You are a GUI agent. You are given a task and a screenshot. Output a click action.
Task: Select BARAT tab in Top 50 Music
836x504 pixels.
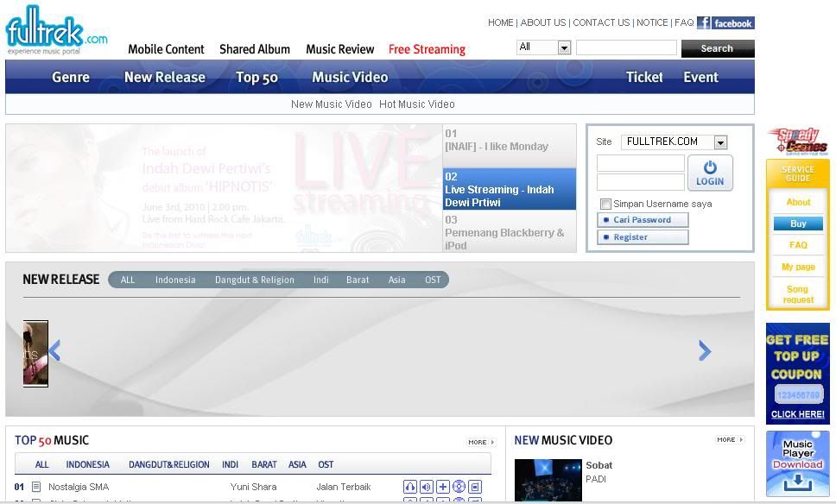pos(264,464)
